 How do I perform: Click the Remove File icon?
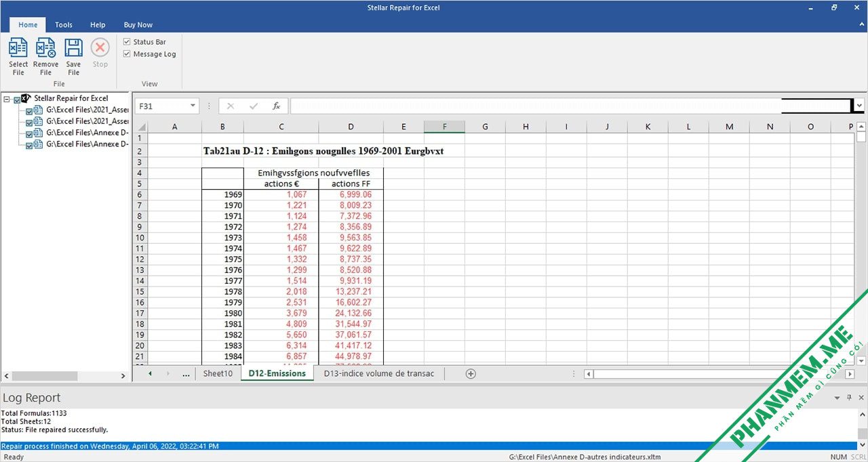click(45, 48)
